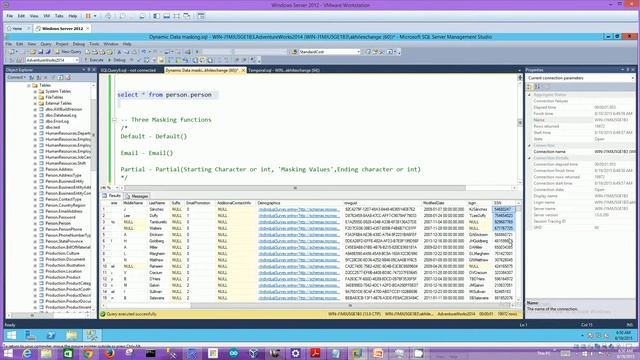Click guest taskbar PowerShell icon
This screenshot has width=640, height=360.
(51, 336)
